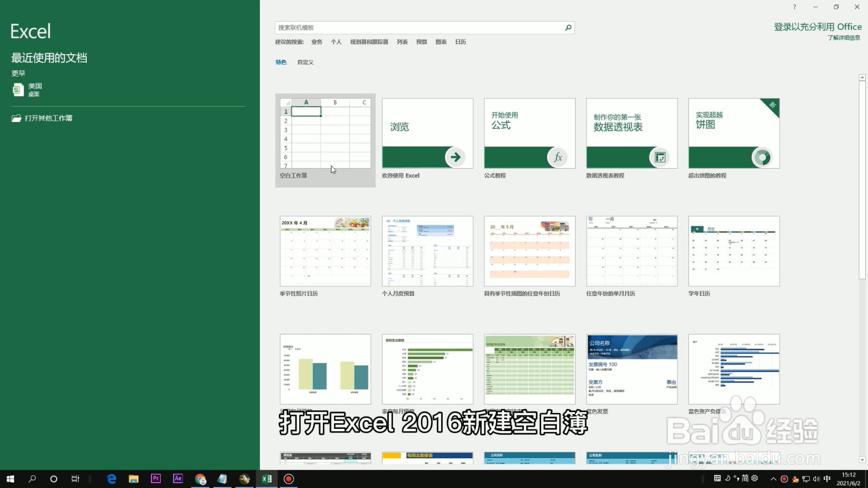The image size is (868, 488).
Task: Launch Microsoft Edge from taskbar
Action: coord(112,479)
